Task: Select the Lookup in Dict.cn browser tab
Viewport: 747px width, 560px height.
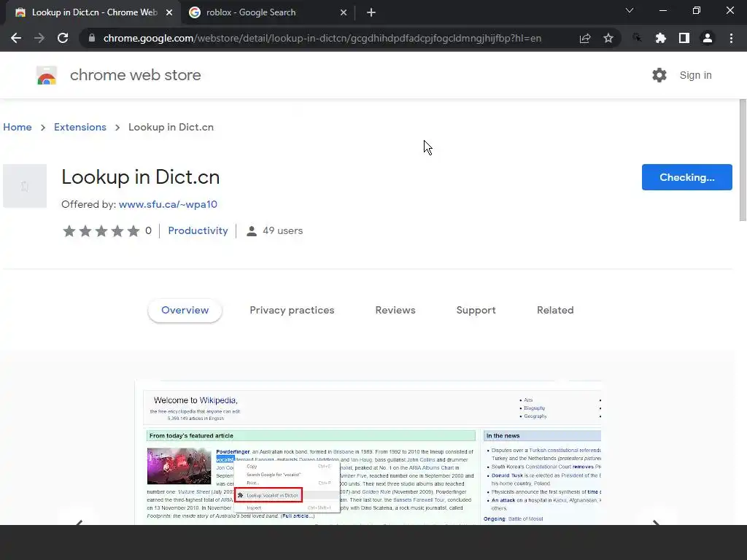Action: pos(93,12)
